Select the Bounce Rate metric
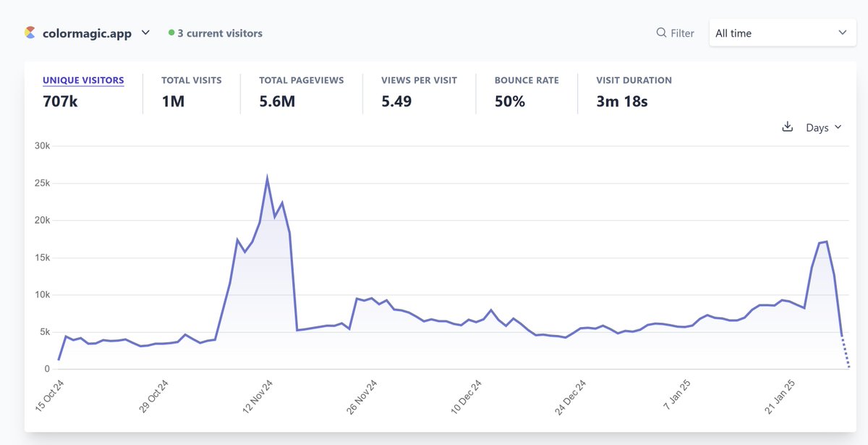 [527, 91]
